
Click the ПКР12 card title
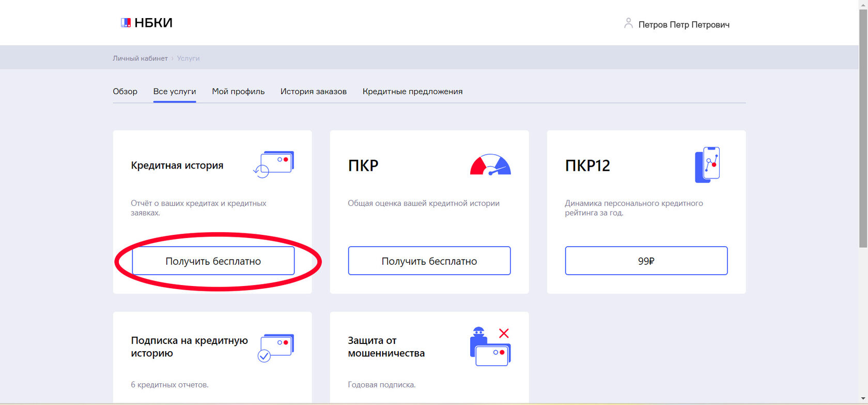coord(587,166)
